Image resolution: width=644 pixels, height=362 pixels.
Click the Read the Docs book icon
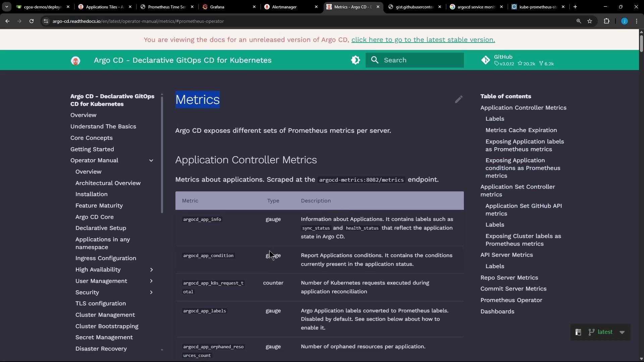[x=578, y=332]
